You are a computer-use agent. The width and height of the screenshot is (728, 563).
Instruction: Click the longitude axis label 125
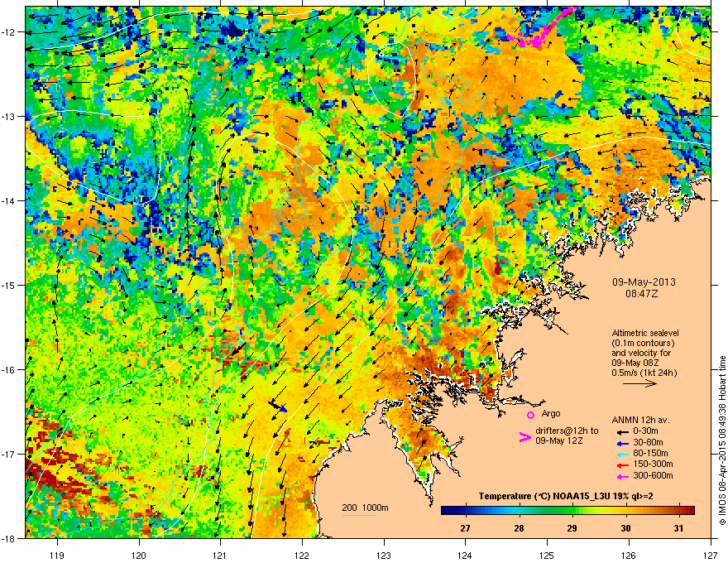click(x=547, y=555)
